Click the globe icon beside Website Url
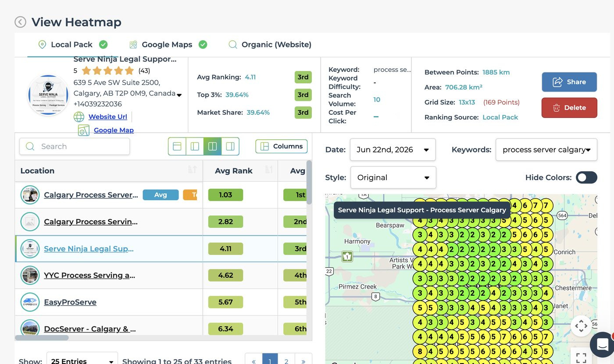This screenshot has width=614, height=364. click(x=79, y=117)
